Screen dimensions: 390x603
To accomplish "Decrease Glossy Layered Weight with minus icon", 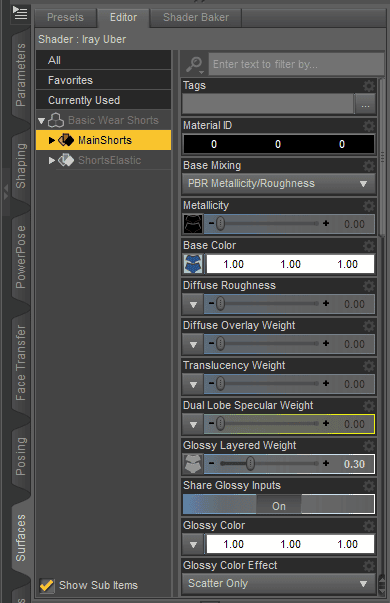I will coord(211,463).
